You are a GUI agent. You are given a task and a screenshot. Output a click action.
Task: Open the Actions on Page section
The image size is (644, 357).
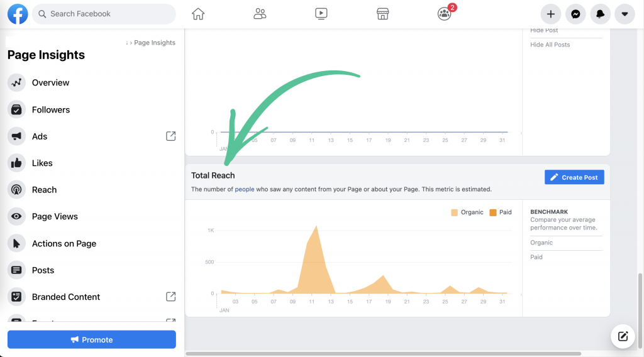coord(92,243)
